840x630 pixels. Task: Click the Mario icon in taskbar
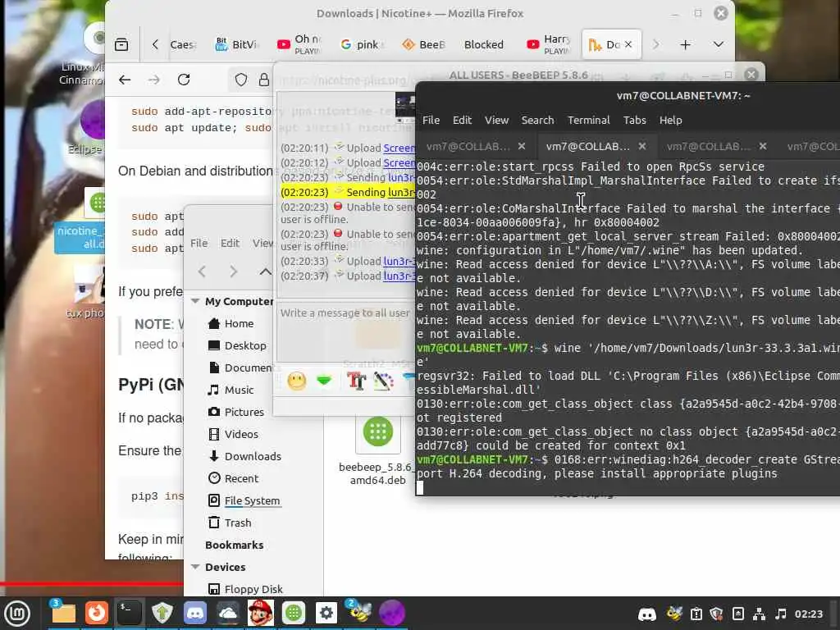coord(261,613)
